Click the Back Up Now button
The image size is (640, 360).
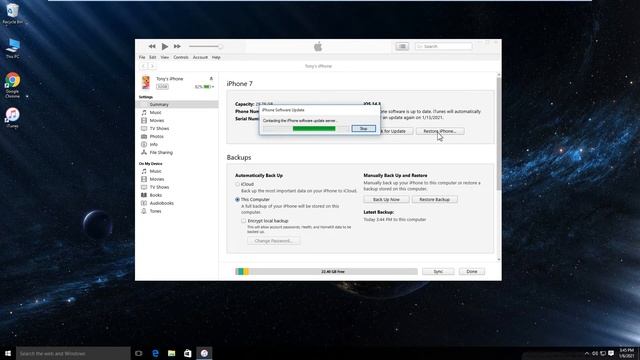[x=386, y=200]
